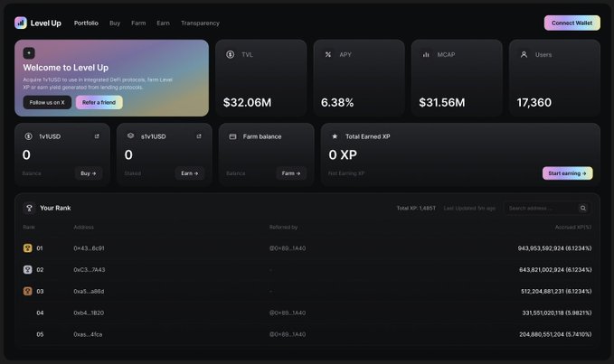
Task: Click the Welcome to Level Up heading
Action: tap(66, 68)
